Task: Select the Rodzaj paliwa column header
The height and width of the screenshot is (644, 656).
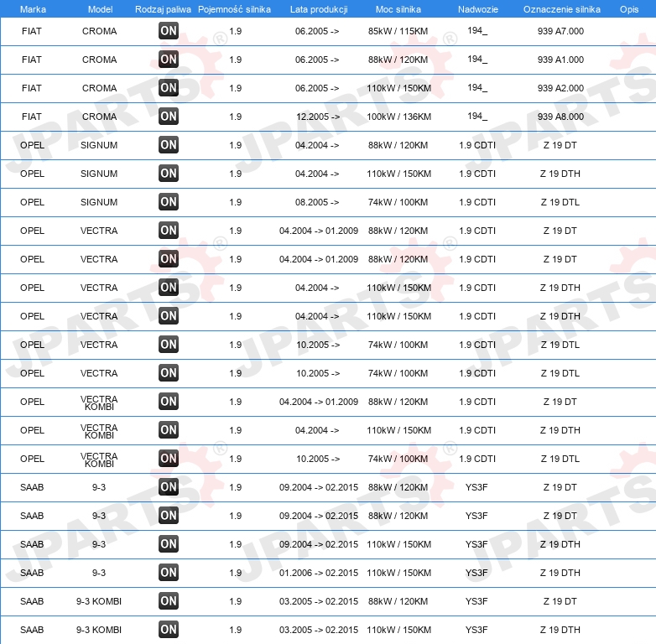Action: pyautogui.click(x=163, y=9)
